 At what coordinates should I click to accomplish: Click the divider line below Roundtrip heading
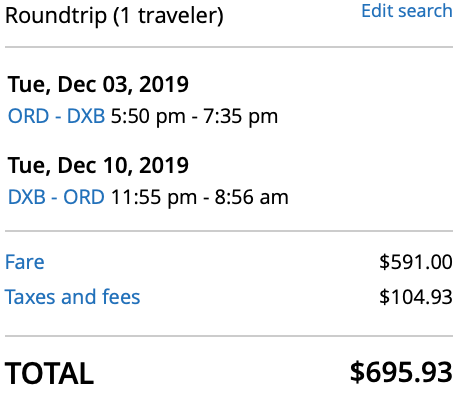tap(229, 47)
